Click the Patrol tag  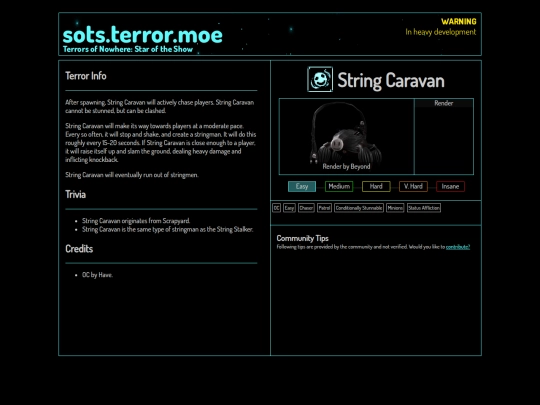pyautogui.click(x=324, y=208)
